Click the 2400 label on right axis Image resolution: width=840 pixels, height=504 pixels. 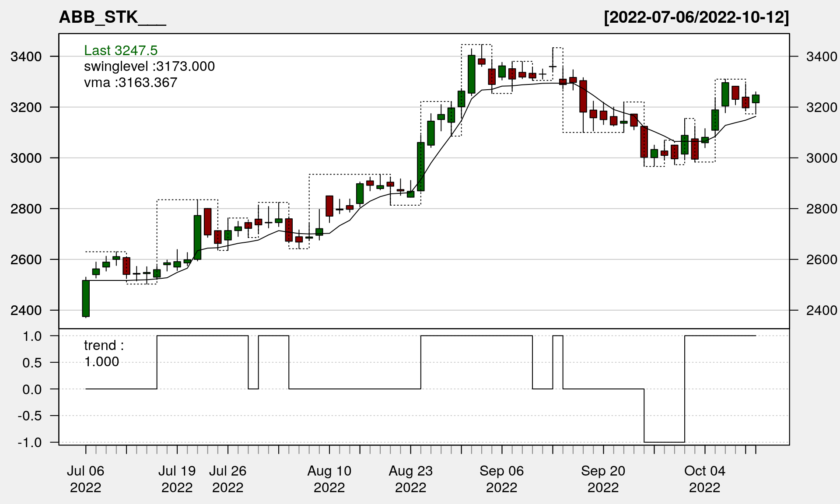[x=821, y=310]
